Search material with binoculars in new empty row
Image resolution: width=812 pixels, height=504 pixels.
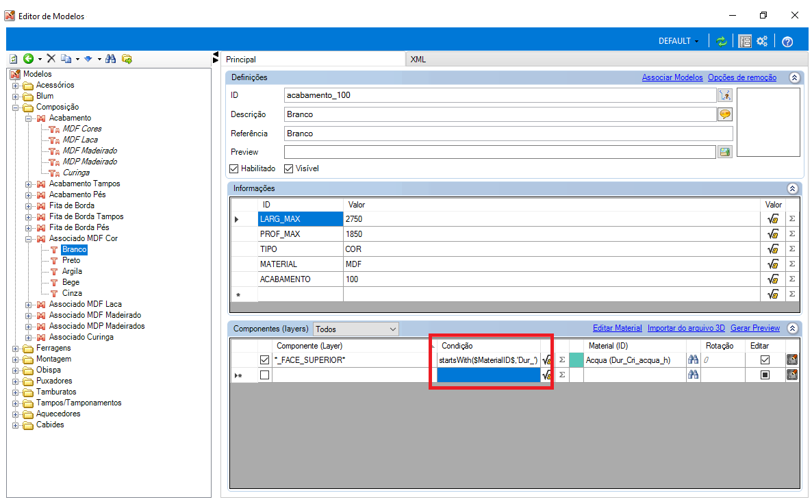(694, 375)
